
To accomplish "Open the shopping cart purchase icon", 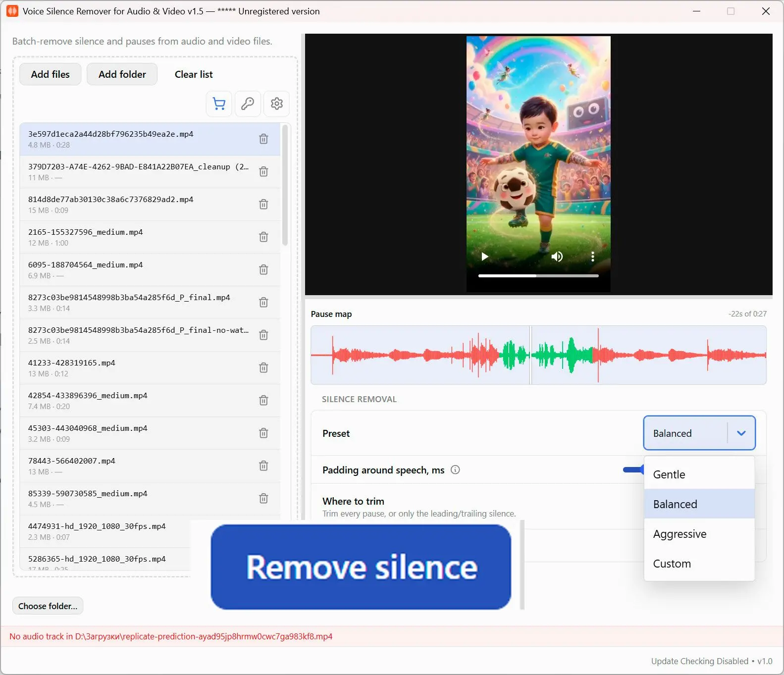I will point(219,104).
